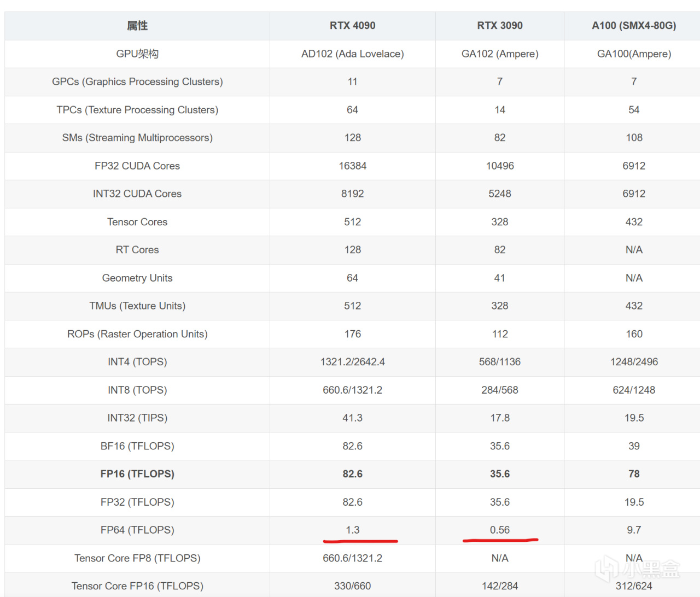Select the RTX 3090 column header
The height and width of the screenshot is (597, 700).
[500, 26]
